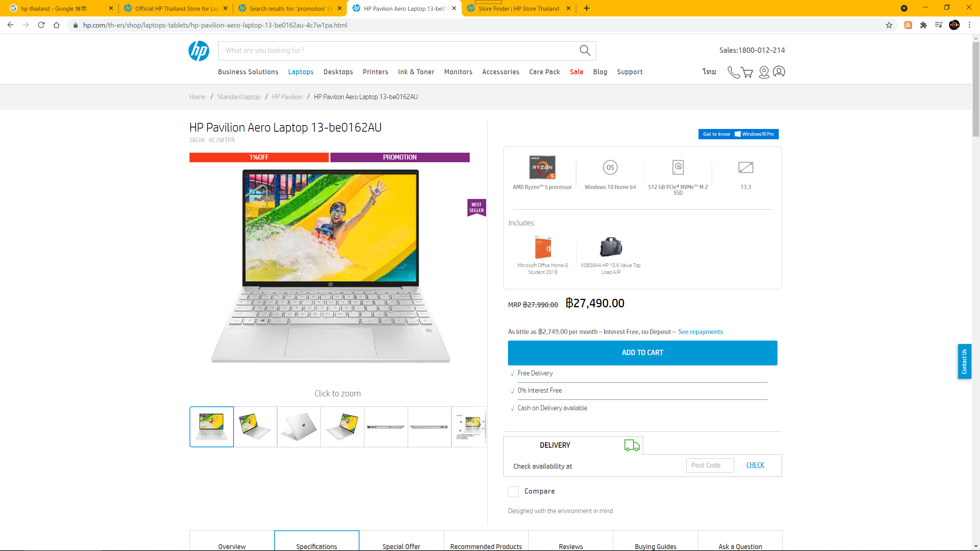Bookmark this page with the star icon
The height and width of the screenshot is (551, 980).
click(x=889, y=25)
